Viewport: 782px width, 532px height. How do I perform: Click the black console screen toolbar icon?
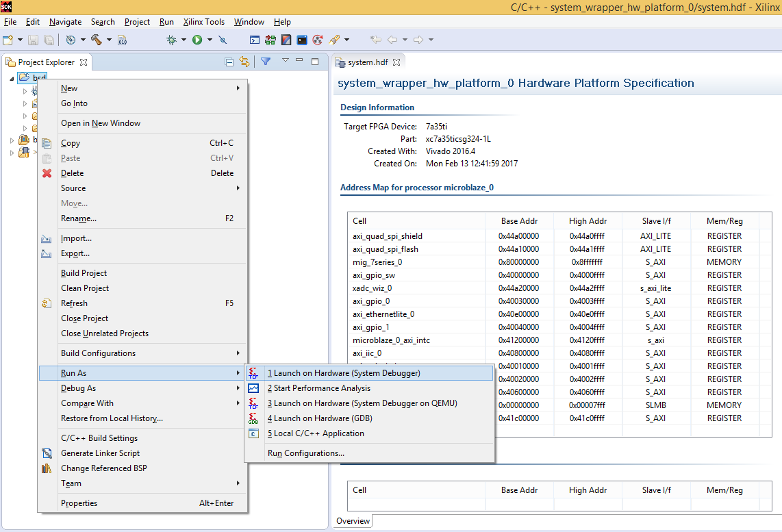[x=302, y=40]
